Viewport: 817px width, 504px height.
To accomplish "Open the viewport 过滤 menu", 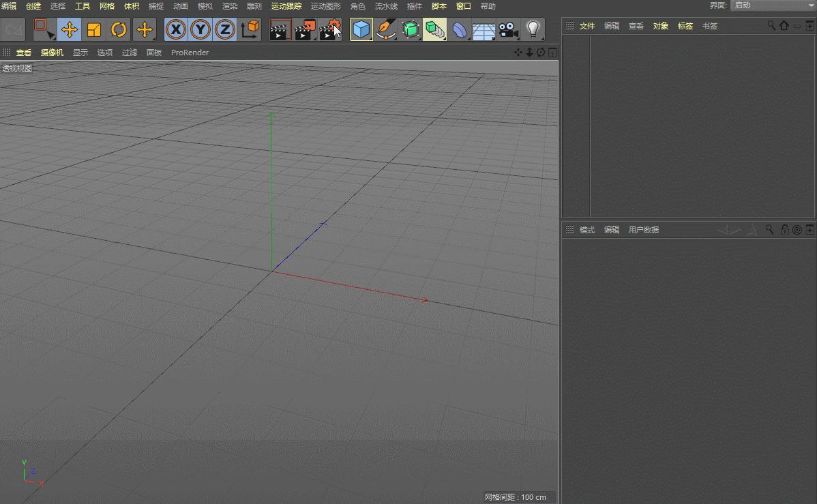I will tap(129, 52).
